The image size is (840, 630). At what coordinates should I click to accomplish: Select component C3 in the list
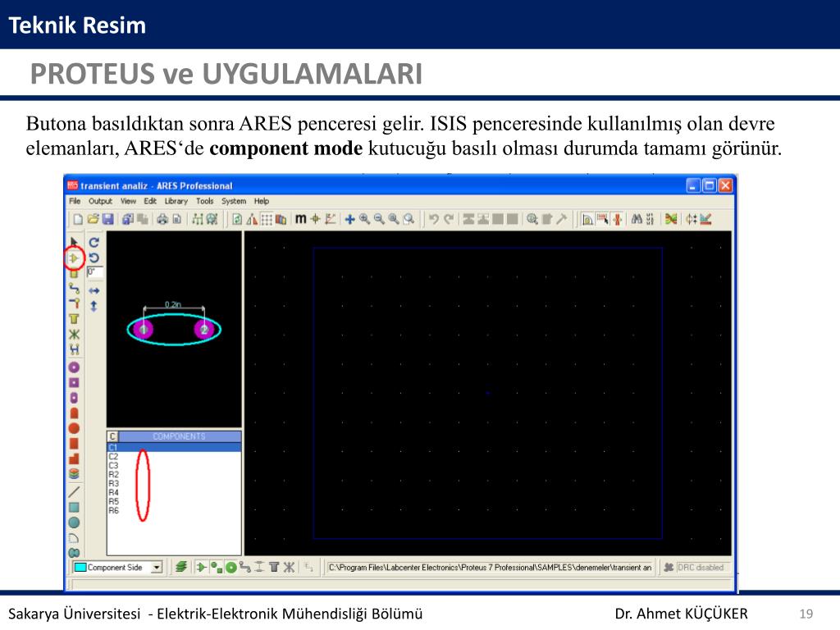tap(174, 466)
